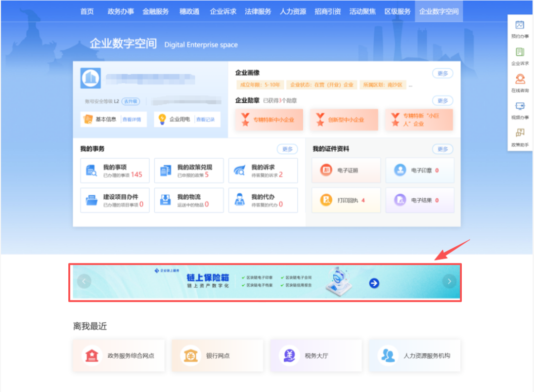Open 打印回执 with 4 pending items
534x392 pixels.
[x=346, y=200]
